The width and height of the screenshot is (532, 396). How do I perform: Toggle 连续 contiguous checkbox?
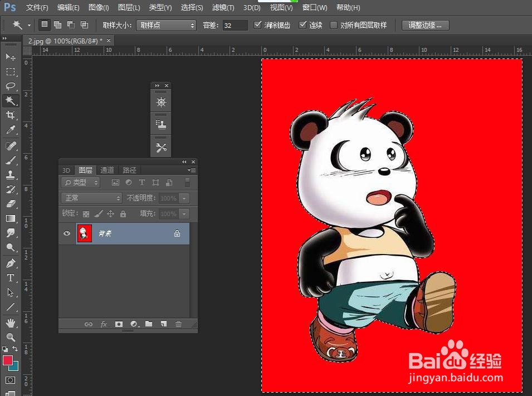(302, 25)
